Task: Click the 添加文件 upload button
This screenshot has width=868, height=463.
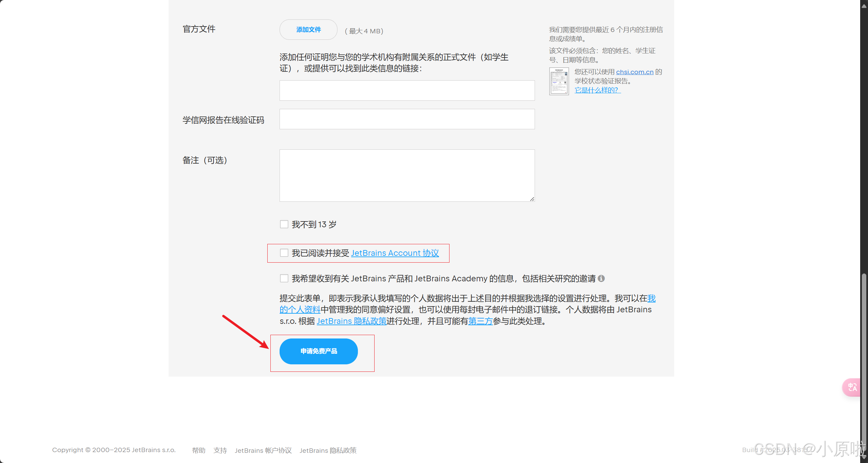Action: (308, 30)
